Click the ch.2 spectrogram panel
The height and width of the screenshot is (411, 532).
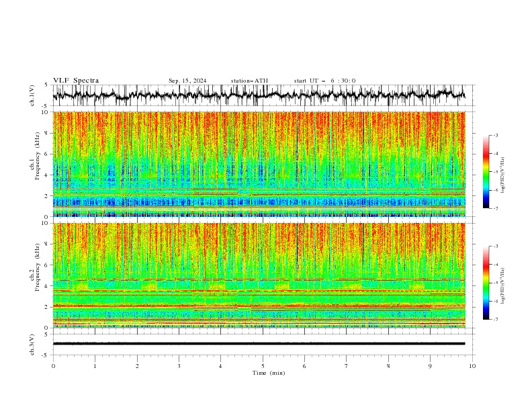click(259, 275)
